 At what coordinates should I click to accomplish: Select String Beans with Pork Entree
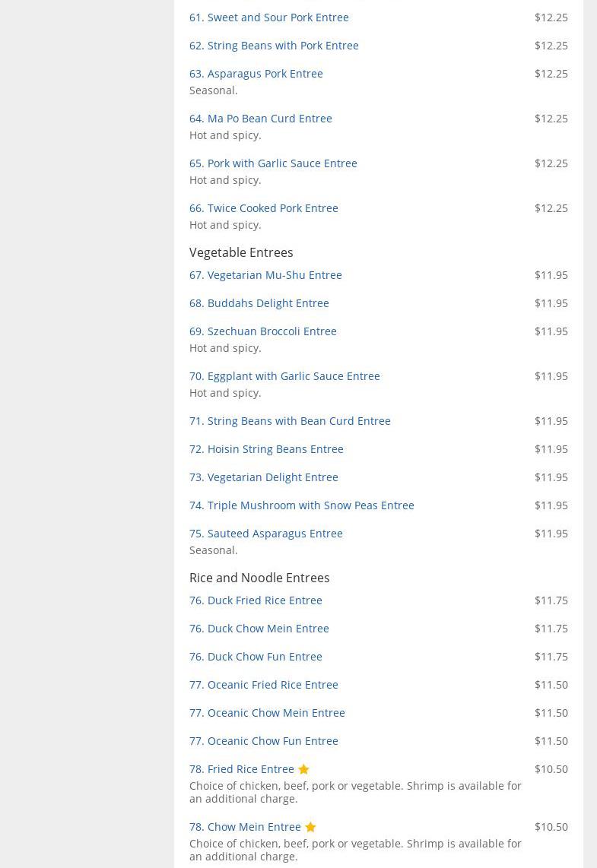click(x=274, y=45)
